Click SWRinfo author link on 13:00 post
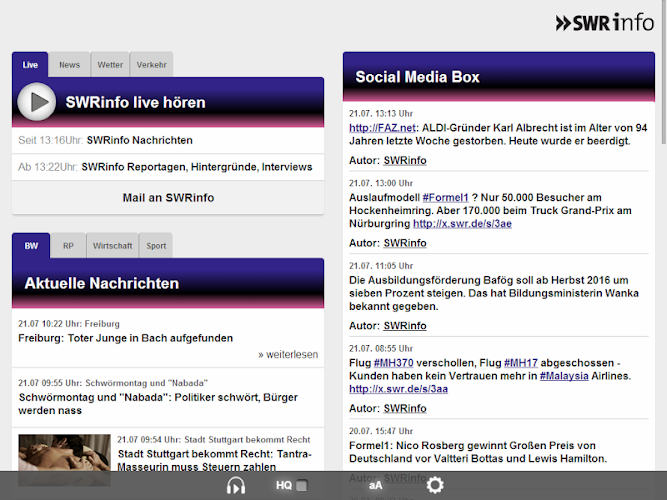This screenshot has width=667, height=500. 405,243
